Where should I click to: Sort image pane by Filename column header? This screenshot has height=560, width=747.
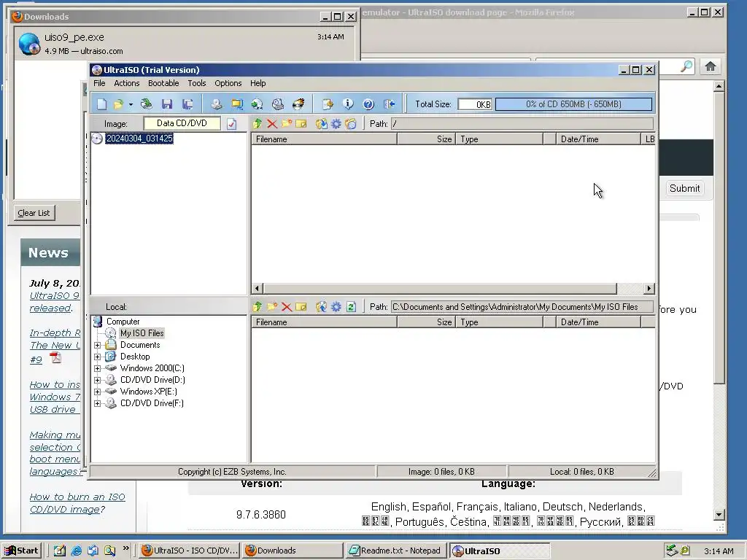[x=325, y=139]
